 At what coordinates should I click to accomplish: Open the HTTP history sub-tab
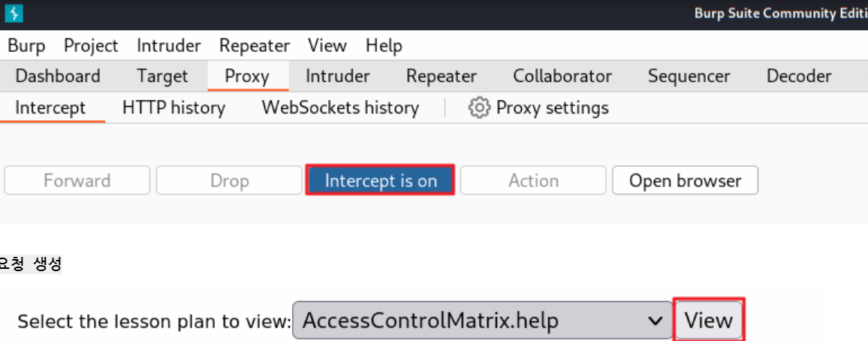tap(173, 107)
